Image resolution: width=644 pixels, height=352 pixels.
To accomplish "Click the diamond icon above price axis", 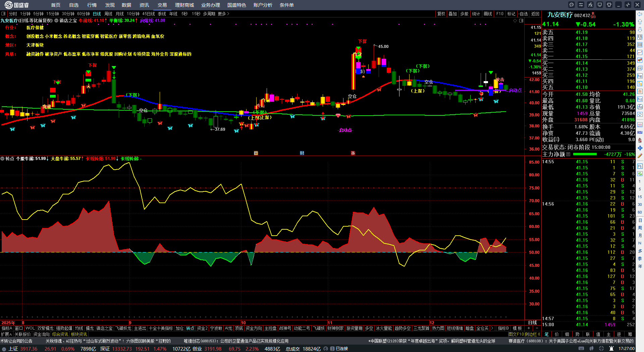I will click(x=515, y=21).
